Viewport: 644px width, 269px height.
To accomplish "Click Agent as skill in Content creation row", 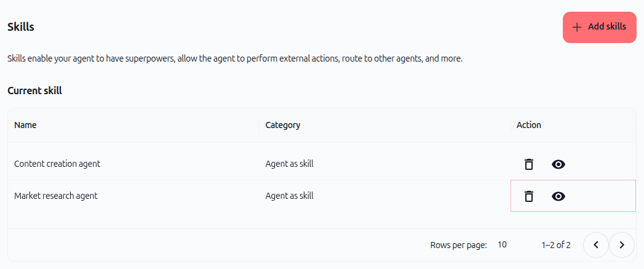I will tap(289, 164).
